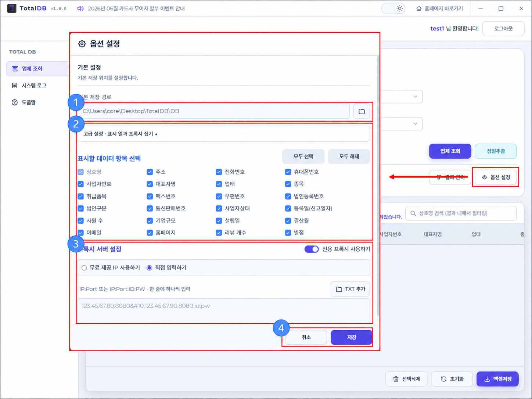Open folder browser for 저장 경로

[362, 111]
